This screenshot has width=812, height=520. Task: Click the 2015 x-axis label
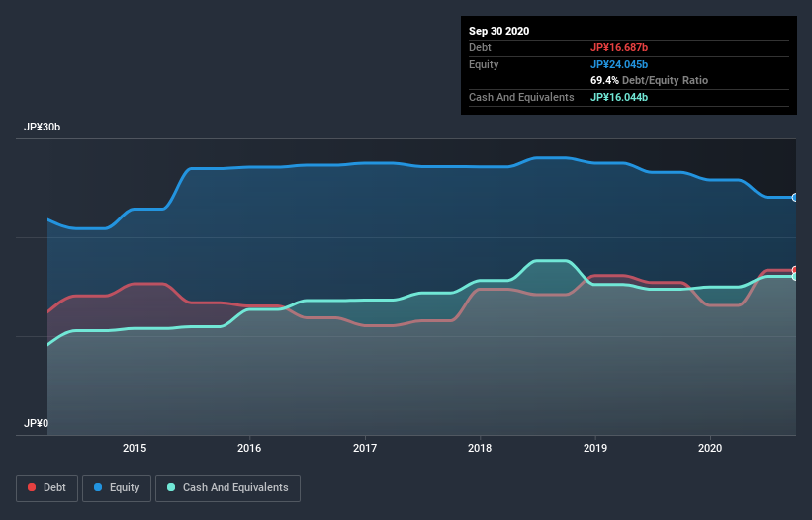(x=135, y=448)
